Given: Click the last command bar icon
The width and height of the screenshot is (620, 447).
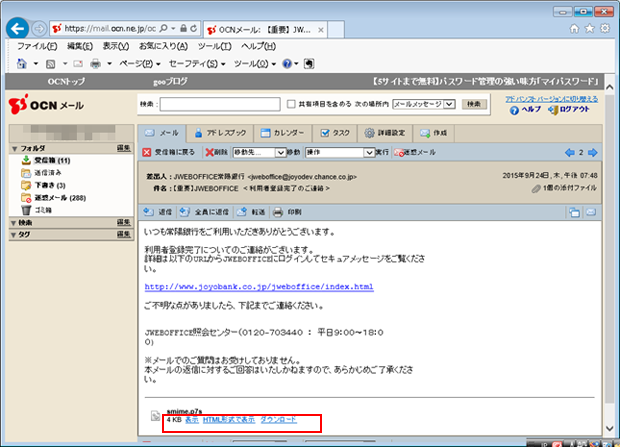Looking at the screenshot, I should 309,64.
